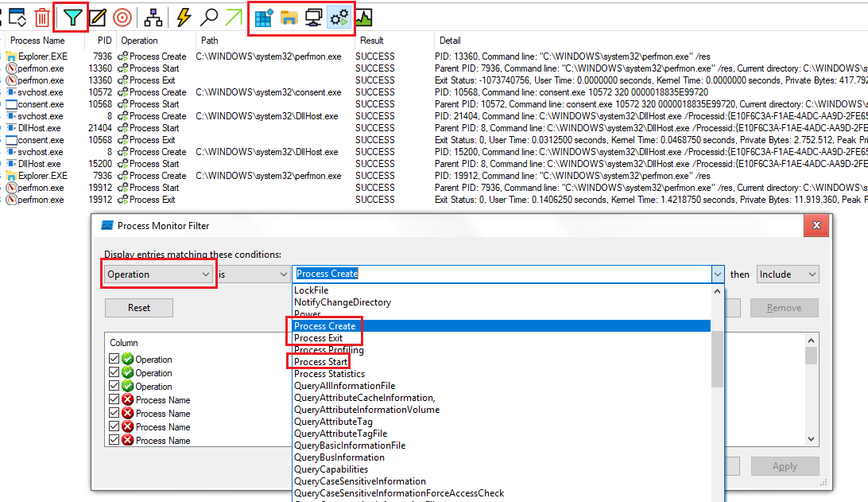Open the Operation column dropdown in filter dialog
Image resolution: width=868 pixels, height=502 pixels.
pyautogui.click(x=158, y=274)
